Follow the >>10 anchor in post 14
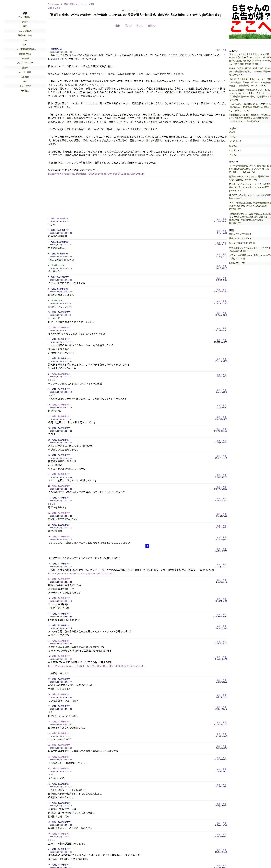Viewport: 271px width, 868px height. click(51, 380)
